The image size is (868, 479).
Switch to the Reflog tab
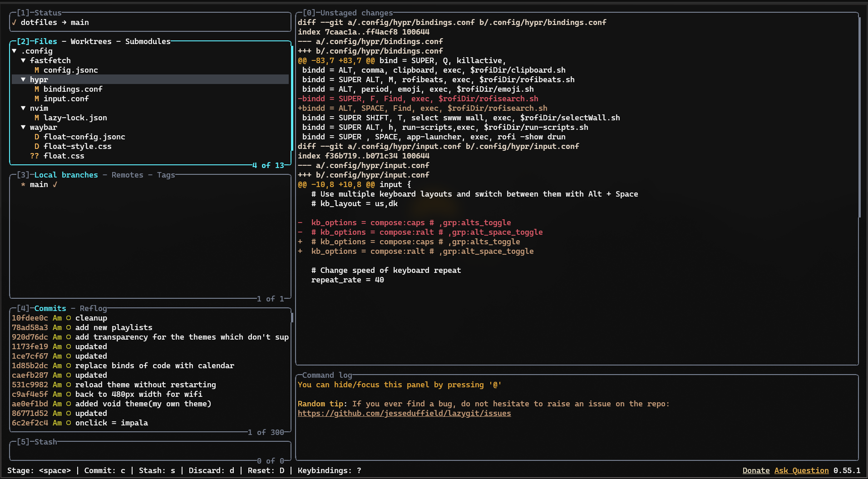(x=94, y=308)
